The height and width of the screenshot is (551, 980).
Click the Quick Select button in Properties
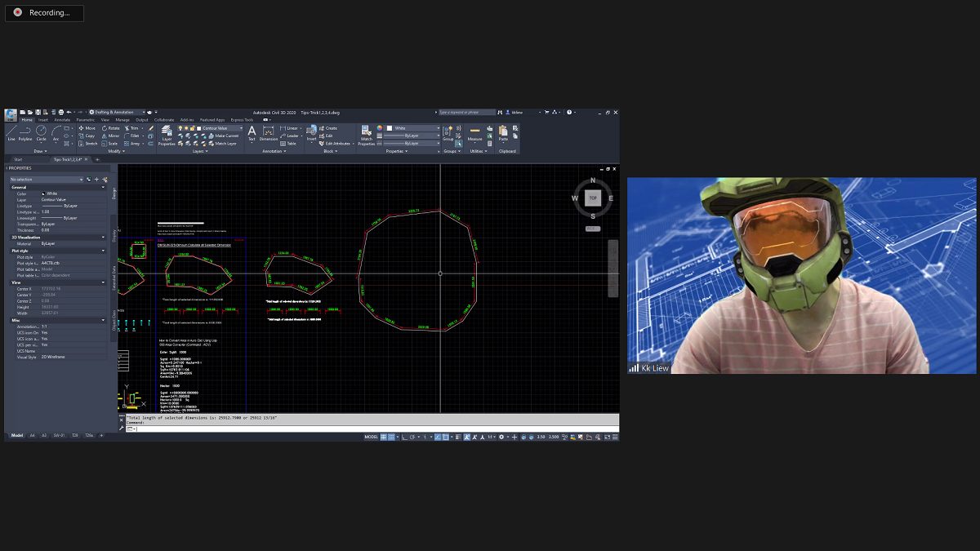(x=105, y=179)
